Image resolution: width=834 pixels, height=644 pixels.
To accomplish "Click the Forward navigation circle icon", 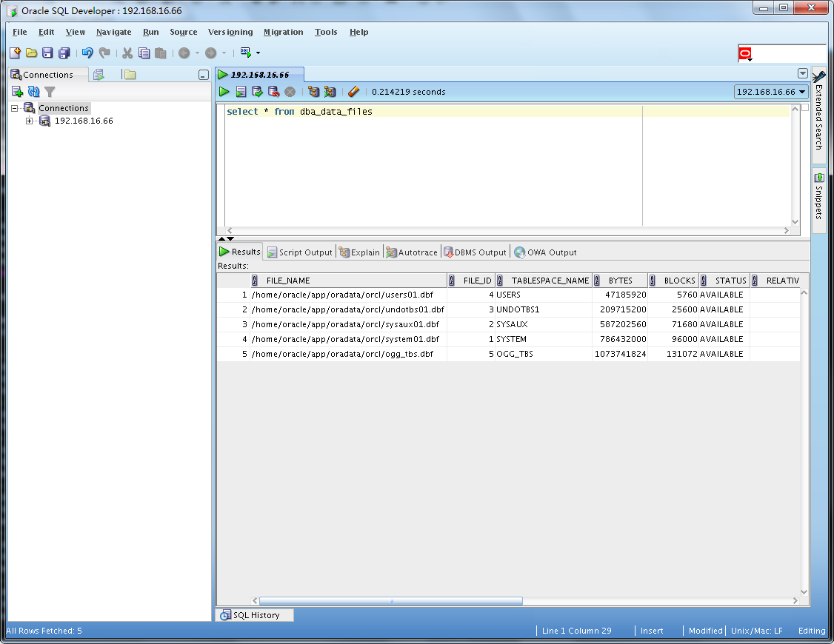I will pyautogui.click(x=210, y=53).
